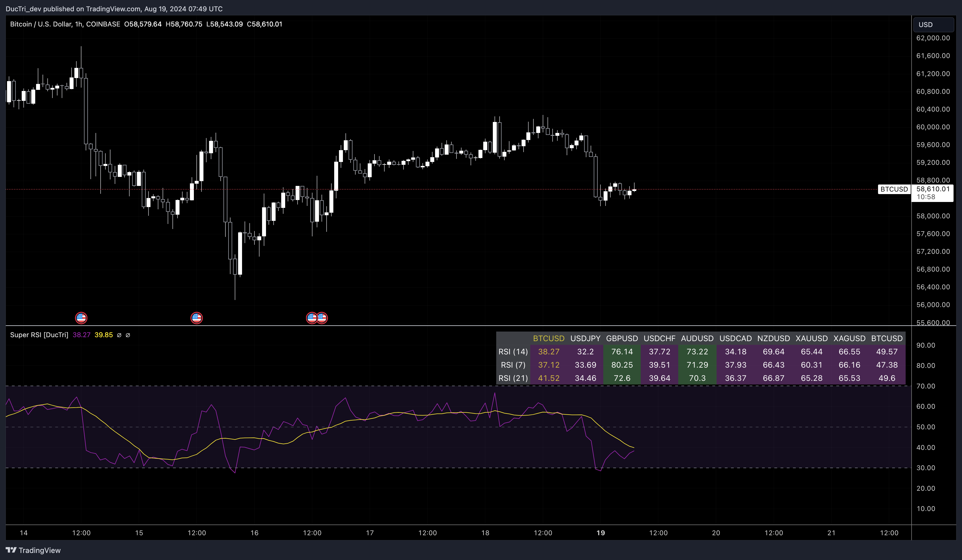This screenshot has height=560, width=962.
Task: Click the XAUUSD RSI (7) cell 60.31
Action: click(x=812, y=365)
